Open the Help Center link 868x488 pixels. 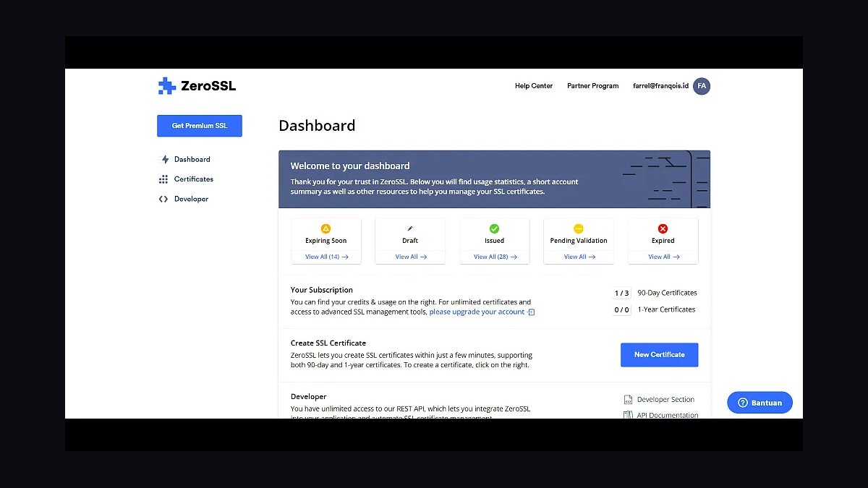pos(534,86)
